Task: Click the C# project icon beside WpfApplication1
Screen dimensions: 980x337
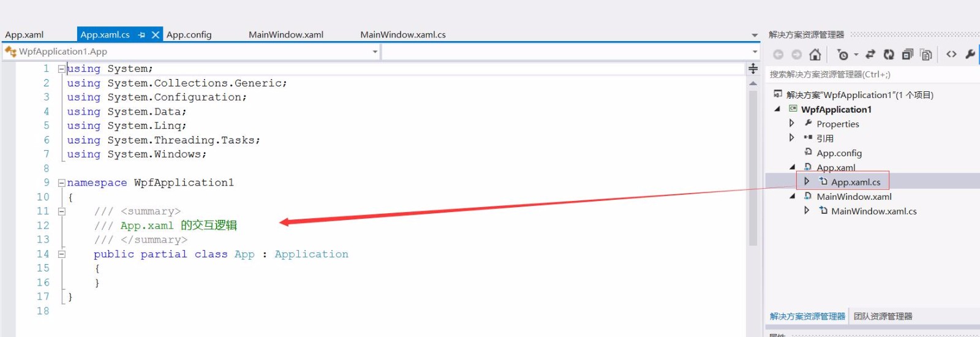Action: point(793,108)
